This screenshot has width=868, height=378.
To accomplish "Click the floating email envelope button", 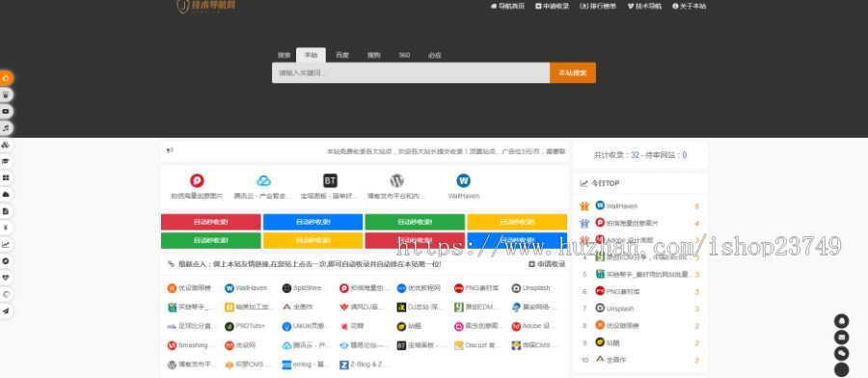I will pos(841,337).
